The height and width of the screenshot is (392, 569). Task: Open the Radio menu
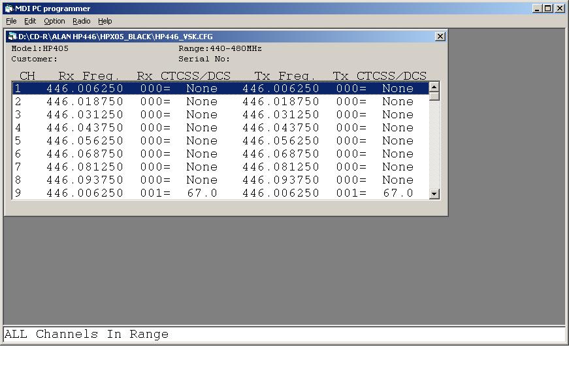click(x=82, y=21)
